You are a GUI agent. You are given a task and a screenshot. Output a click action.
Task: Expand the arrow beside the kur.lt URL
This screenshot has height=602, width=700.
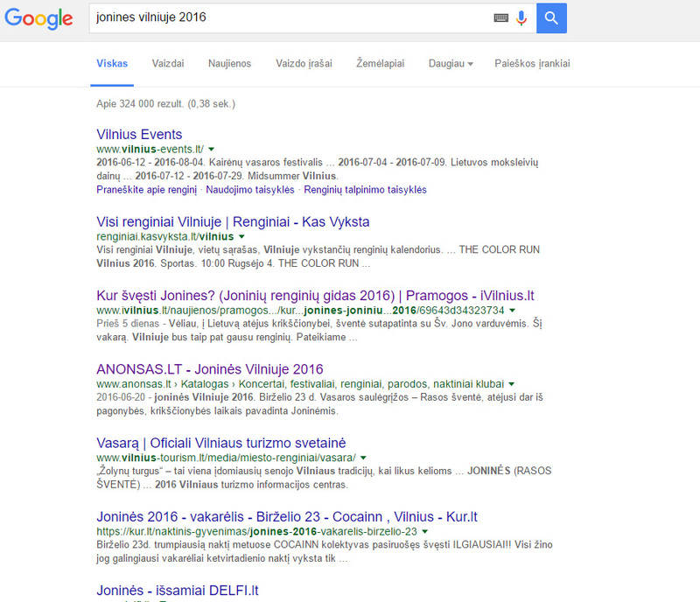point(425,531)
